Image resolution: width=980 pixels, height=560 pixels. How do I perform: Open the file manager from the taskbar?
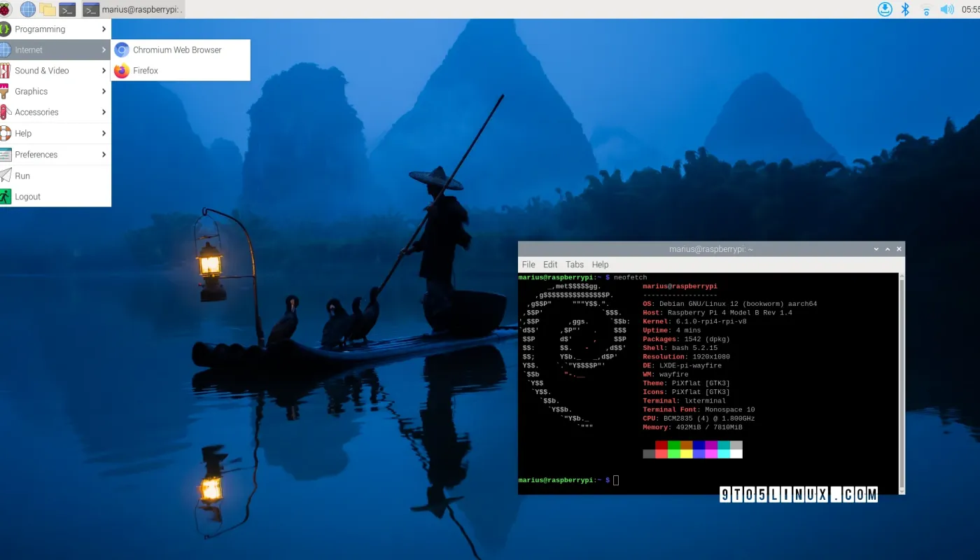[x=46, y=9]
